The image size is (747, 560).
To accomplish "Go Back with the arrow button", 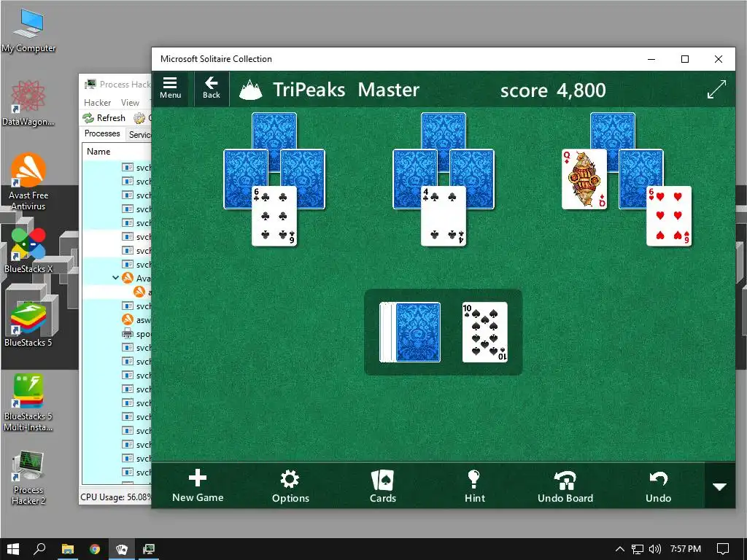I will (212, 88).
